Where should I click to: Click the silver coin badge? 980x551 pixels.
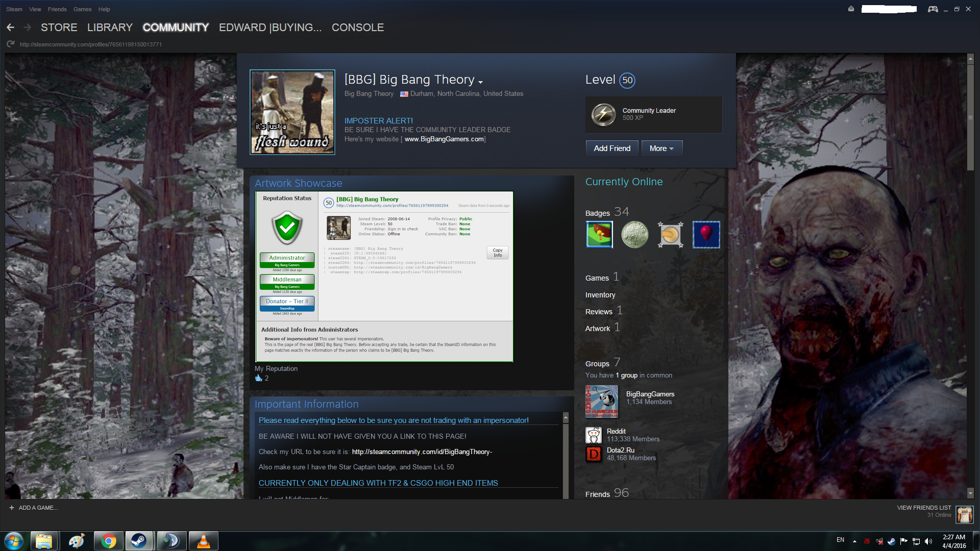coord(634,235)
